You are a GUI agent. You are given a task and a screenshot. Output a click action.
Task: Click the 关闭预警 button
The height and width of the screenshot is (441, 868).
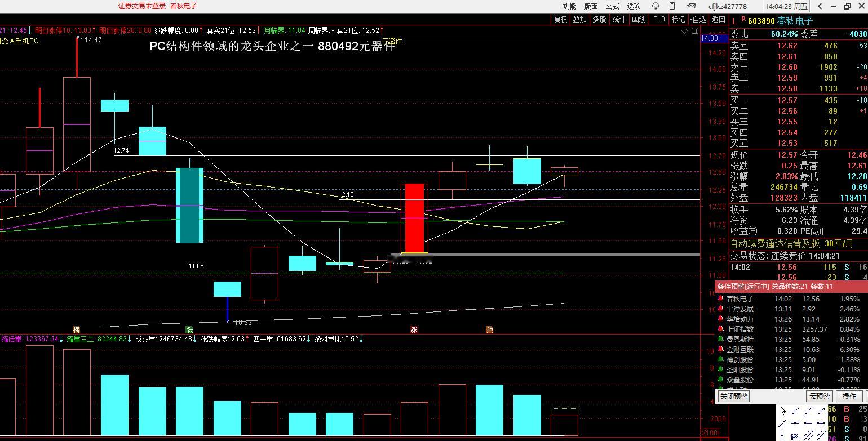[734, 396]
